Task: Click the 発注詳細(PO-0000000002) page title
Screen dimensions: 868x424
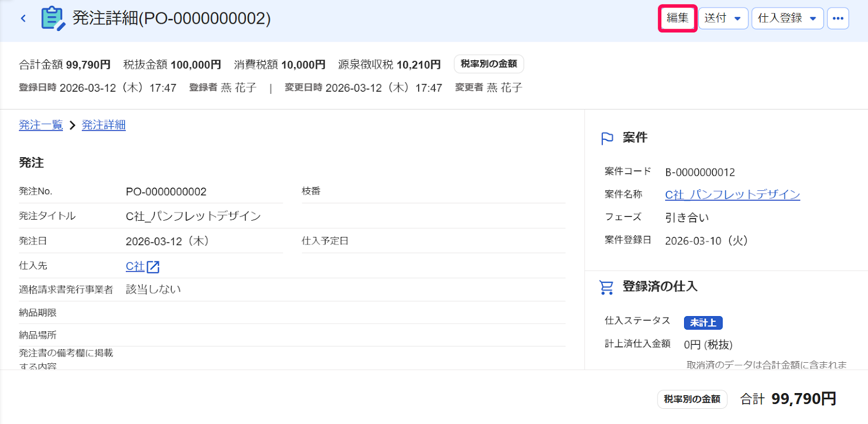Action: coord(171,18)
